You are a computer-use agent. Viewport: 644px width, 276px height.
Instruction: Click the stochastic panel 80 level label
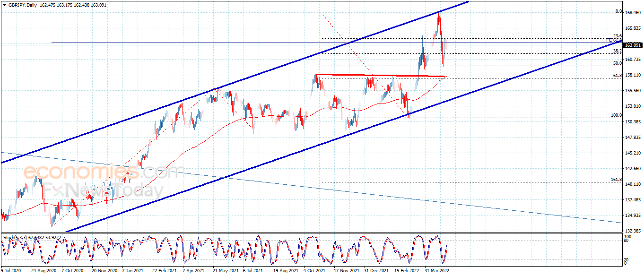click(627, 241)
